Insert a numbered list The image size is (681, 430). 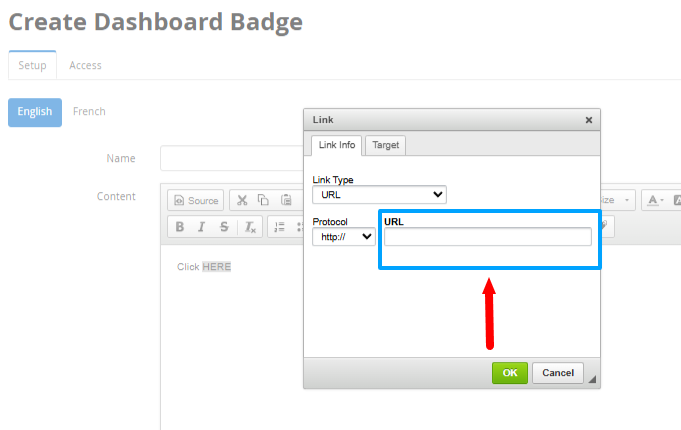(x=280, y=227)
